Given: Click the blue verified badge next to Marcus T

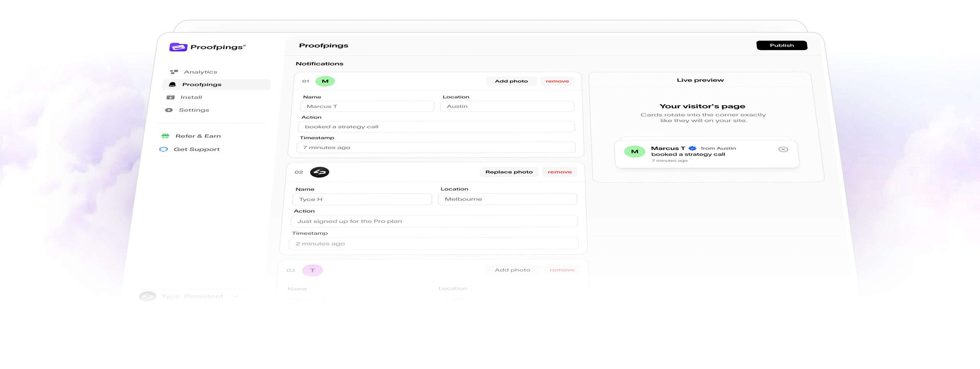Looking at the screenshot, I should pyautogui.click(x=693, y=148).
